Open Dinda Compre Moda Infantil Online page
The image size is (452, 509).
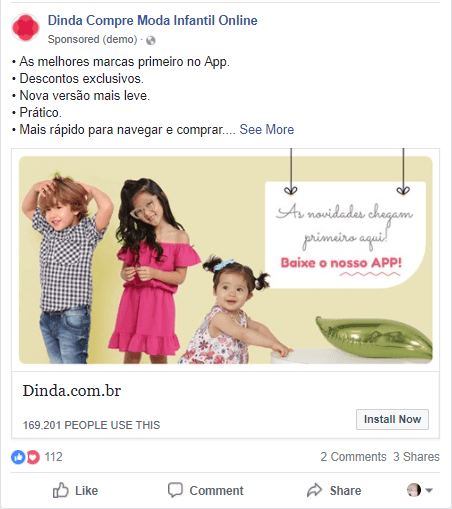point(153,20)
